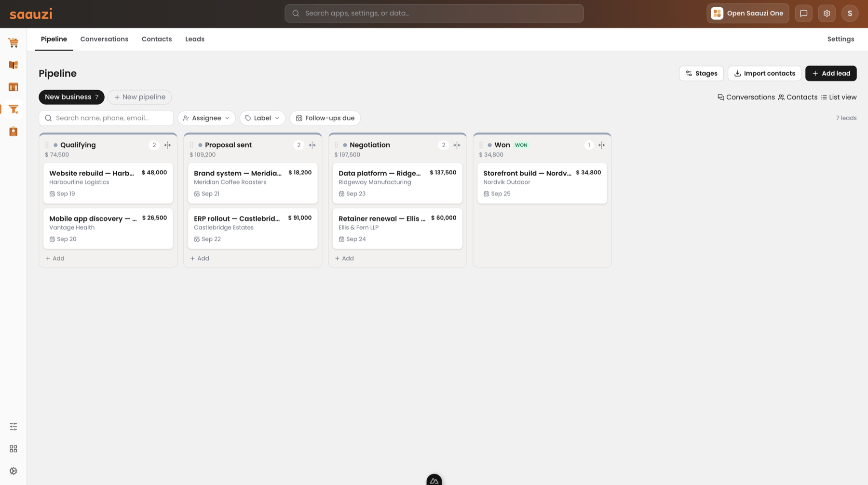
Task: Click the Negotiation column collapse icon
Action: click(457, 145)
